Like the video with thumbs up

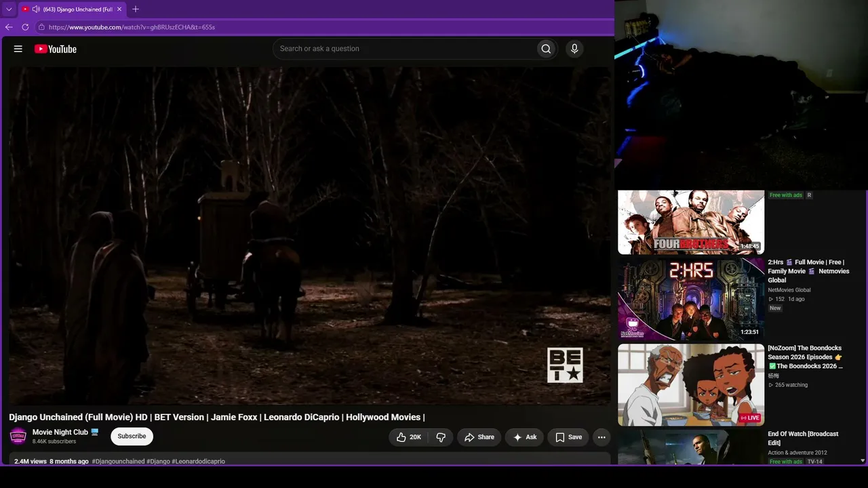tap(409, 437)
